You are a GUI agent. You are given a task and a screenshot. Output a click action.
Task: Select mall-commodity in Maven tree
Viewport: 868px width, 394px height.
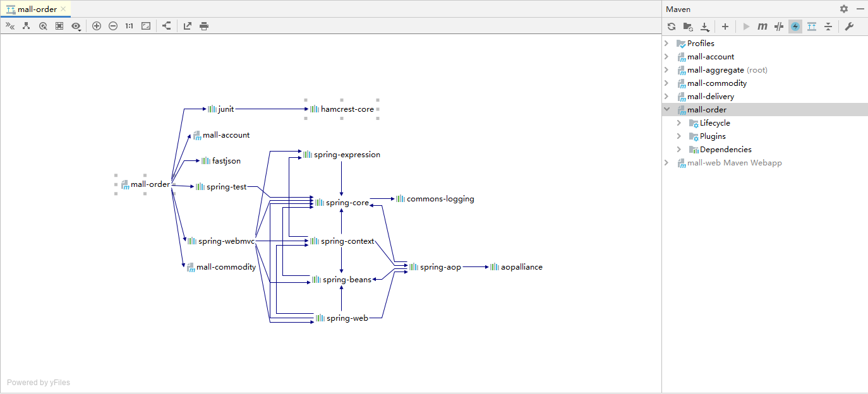[x=717, y=83]
